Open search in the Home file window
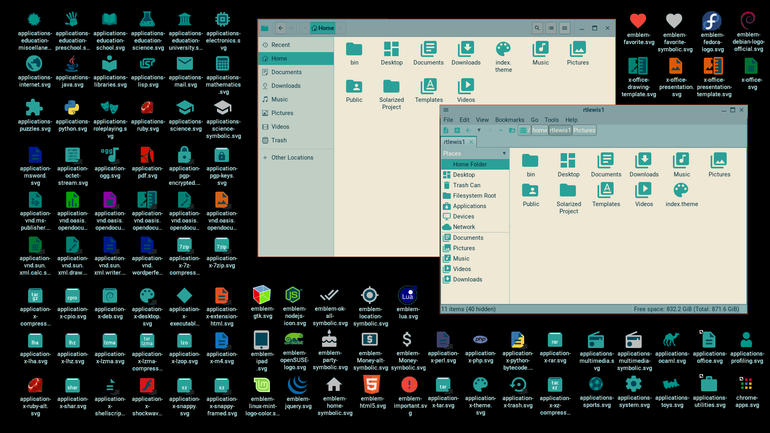Image resolution: width=770 pixels, height=433 pixels. pos(537,28)
